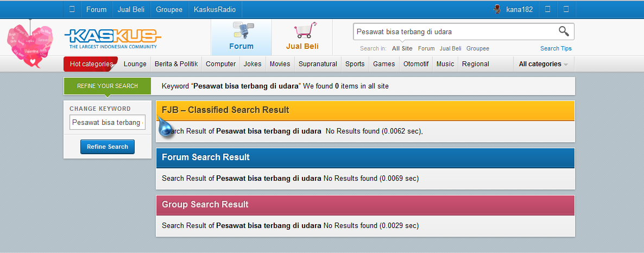Open the Berita & Politik category
The height and width of the screenshot is (253, 644).
176,64
